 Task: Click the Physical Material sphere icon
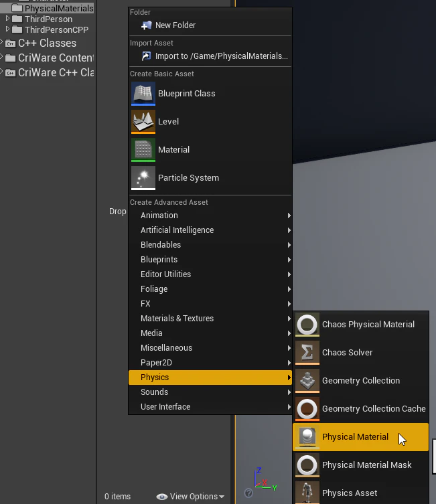point(307,437)
